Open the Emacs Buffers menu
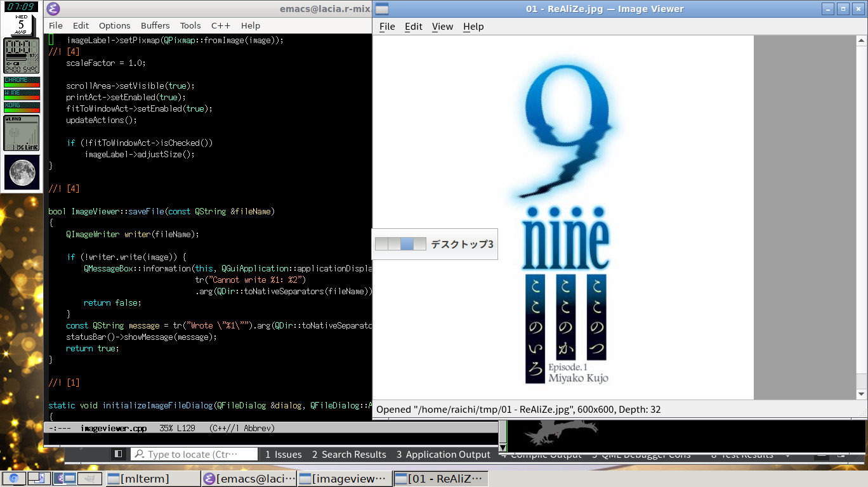The height and width of the screenshot is (487, 868). [155, 25]
